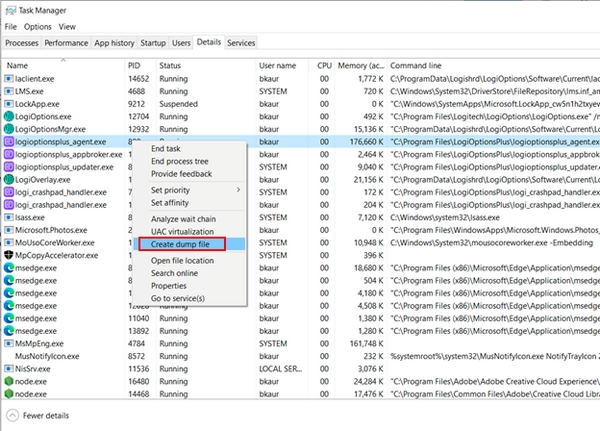Choose End task from context menu
This screenshot has height=431, width=600.
(165, 149)
